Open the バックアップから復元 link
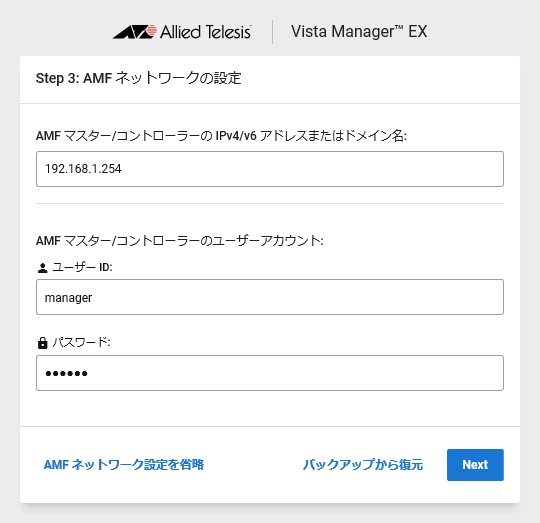This screenshot has width=540, height=523. pyautogui.click(x=363, y=464)
